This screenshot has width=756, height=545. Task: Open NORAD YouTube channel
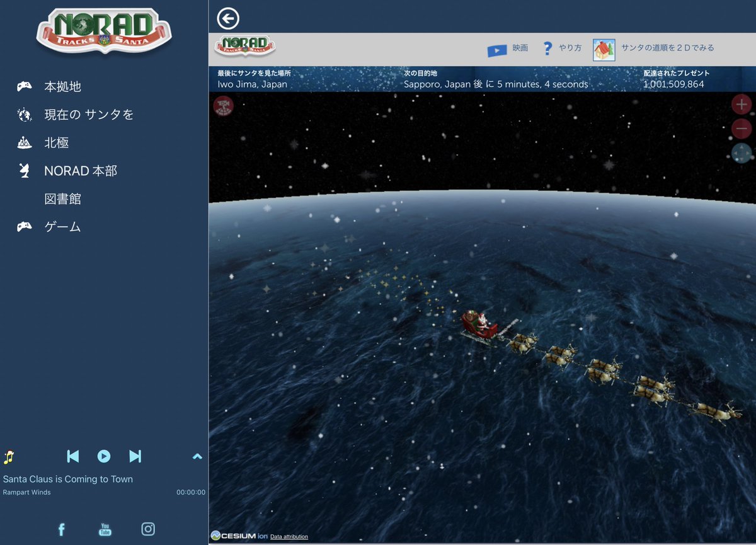point(105,529)
